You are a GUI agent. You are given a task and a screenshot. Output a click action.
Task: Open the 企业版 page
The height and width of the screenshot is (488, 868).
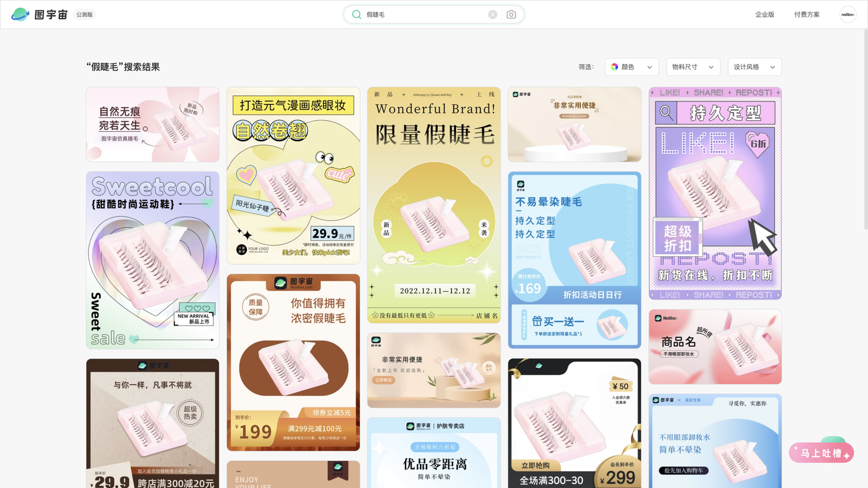point(764,14)
